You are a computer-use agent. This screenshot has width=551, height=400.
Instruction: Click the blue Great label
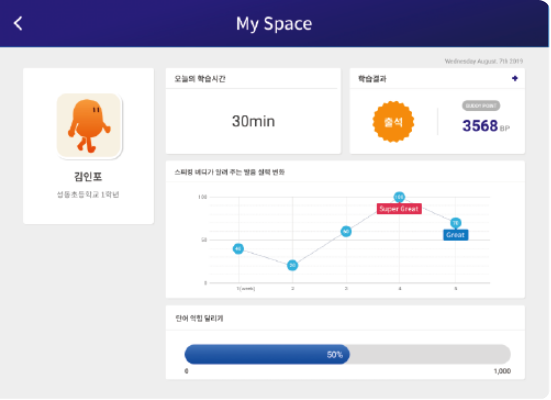coord(455,235)
